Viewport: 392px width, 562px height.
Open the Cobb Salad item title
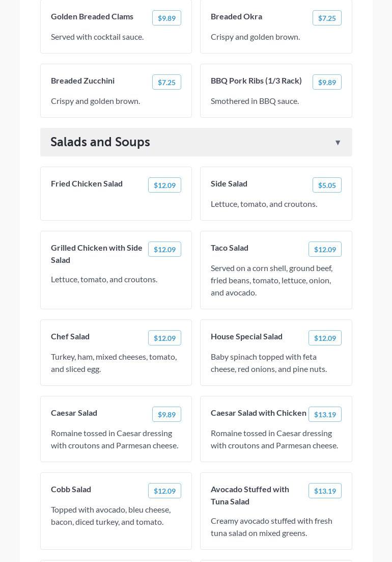coord(71,489)
